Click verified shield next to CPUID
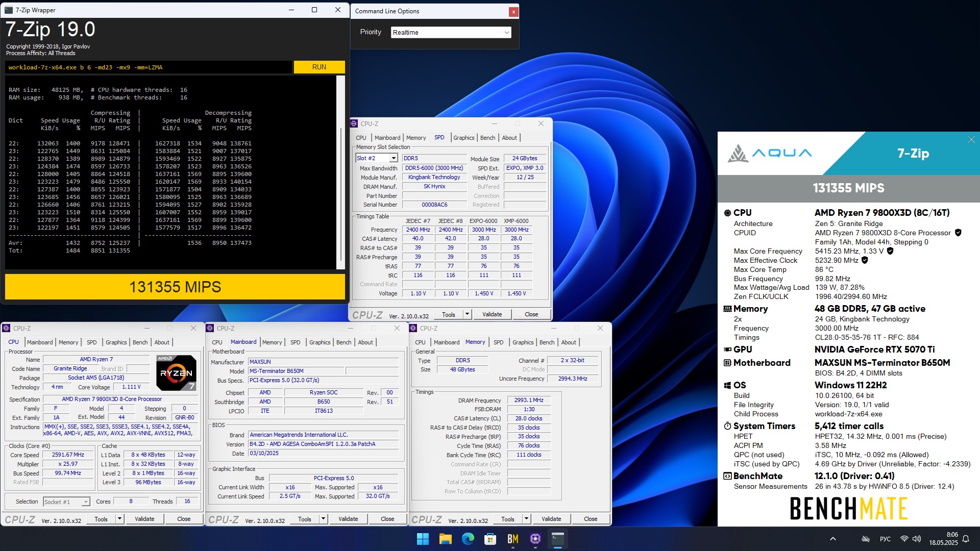The width and height of the screenshot is (980, 551). pos(958,233)
